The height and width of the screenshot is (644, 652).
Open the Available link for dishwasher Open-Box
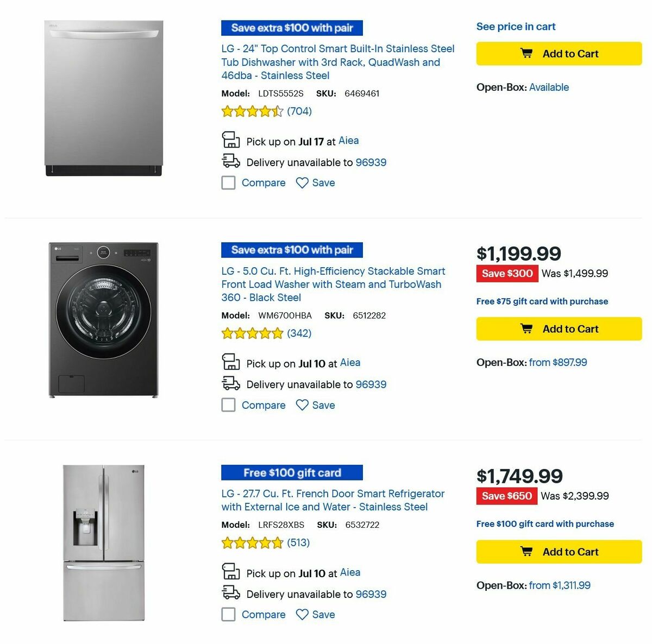[549, 87]
